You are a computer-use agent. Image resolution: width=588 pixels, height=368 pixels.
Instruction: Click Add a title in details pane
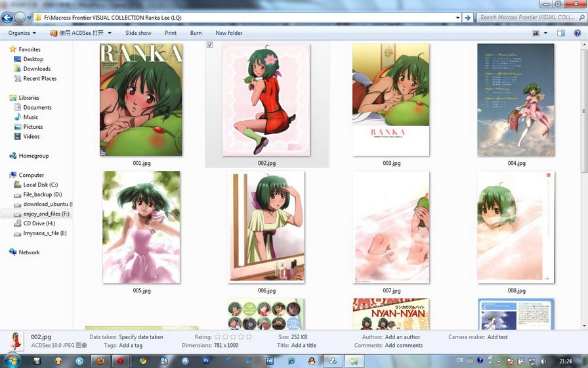(303, 346)
